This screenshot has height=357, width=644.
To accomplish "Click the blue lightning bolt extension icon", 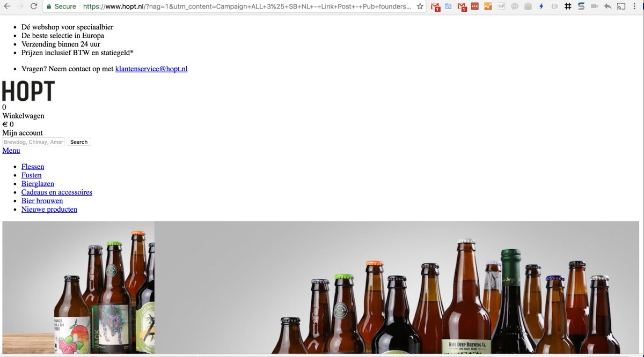I will point(541,6).
